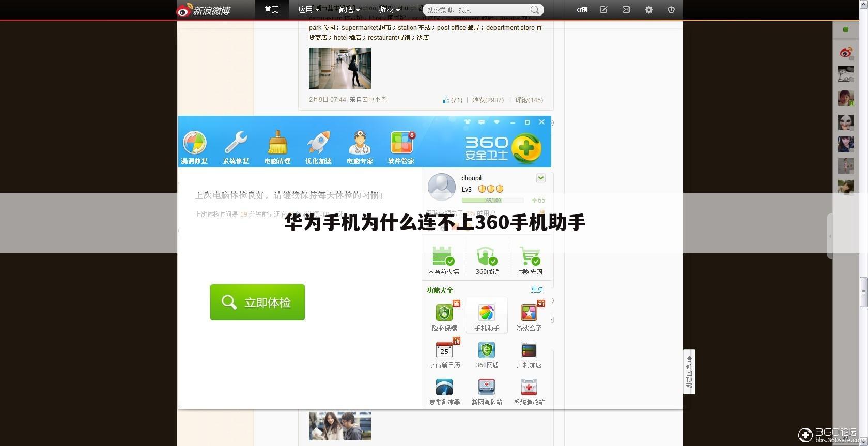Click 360 skin shirt icon
This screenshot has height=446, width=868.
point(468,122)
